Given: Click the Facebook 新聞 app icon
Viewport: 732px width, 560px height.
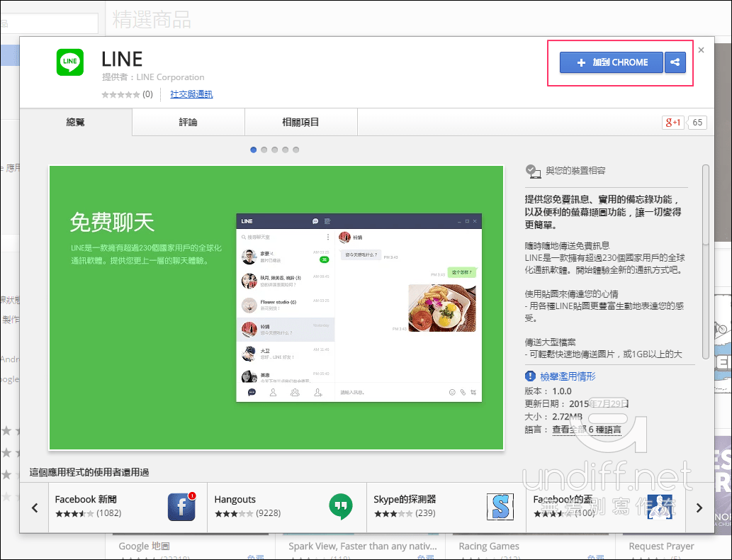Looking at the screenshot, I should [181, 507].
